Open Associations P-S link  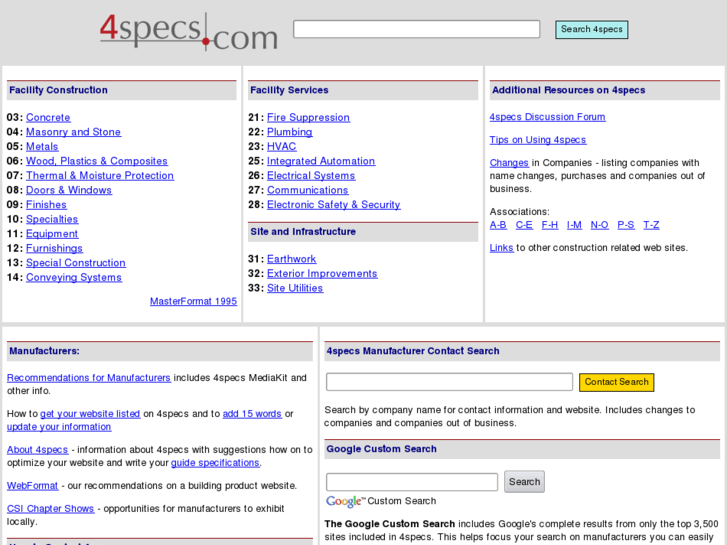[625, 225]
